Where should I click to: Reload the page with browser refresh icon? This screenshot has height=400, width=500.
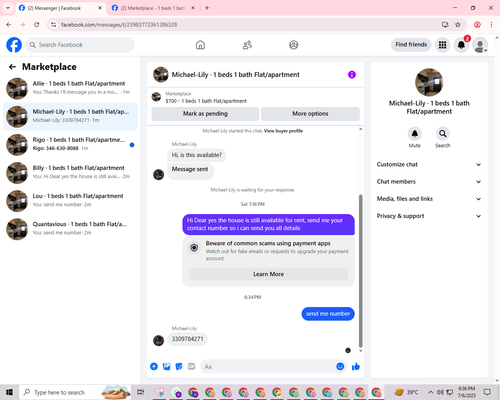point(37,24)
